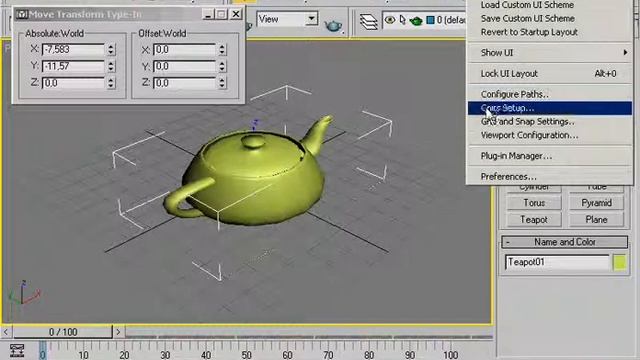
Task: Click the Teapot primitive button
Action: (534, 220)
